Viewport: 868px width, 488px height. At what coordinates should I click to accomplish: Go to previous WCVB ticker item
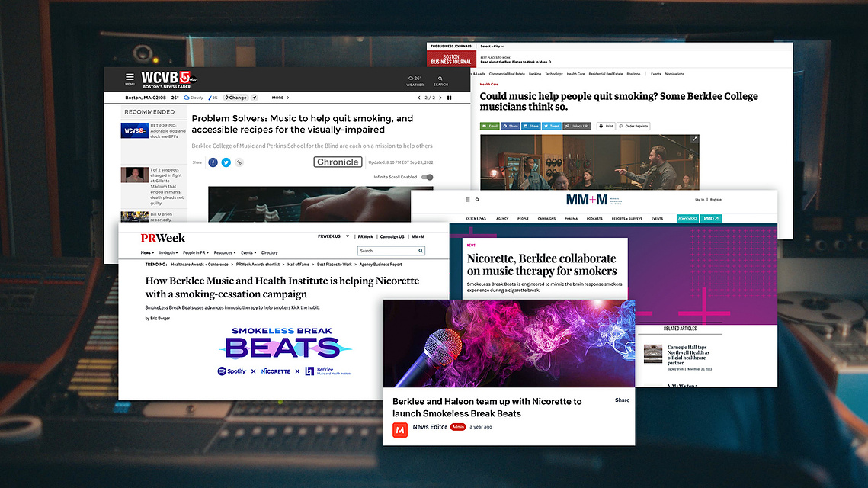(419, 98)
